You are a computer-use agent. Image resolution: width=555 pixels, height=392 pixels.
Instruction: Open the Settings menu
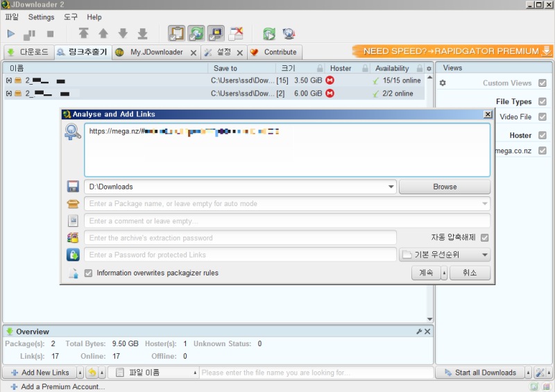41,17
